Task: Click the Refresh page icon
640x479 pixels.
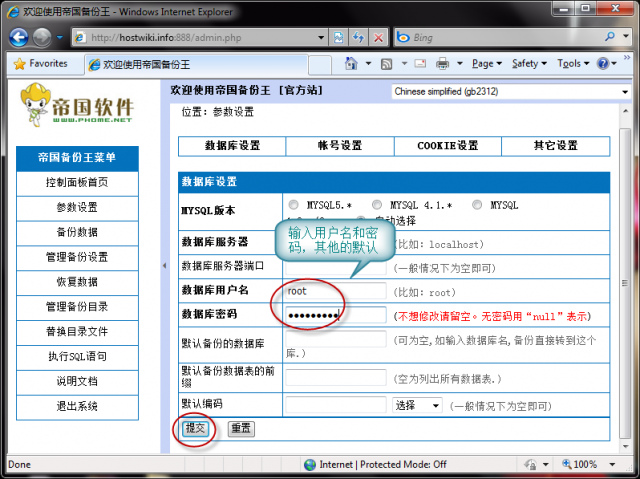Action: (358, 37)
